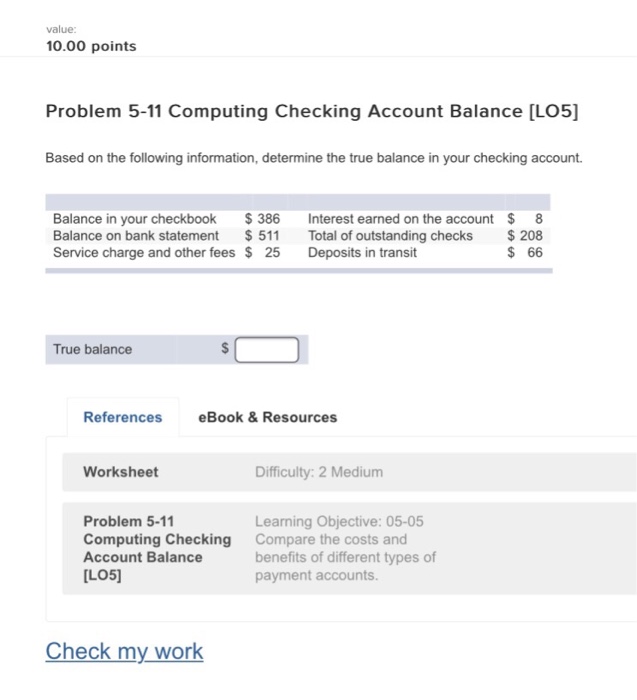This screenshot has height=700, width=637.
Task: Click the Balance in your checkbook label
Action: tap(134, 219)
